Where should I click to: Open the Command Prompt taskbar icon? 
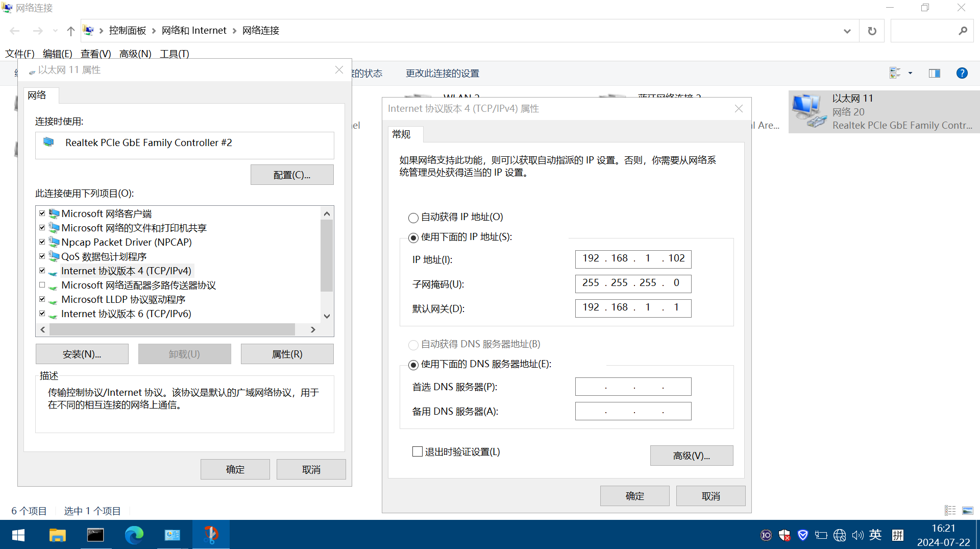coord(95,535)
